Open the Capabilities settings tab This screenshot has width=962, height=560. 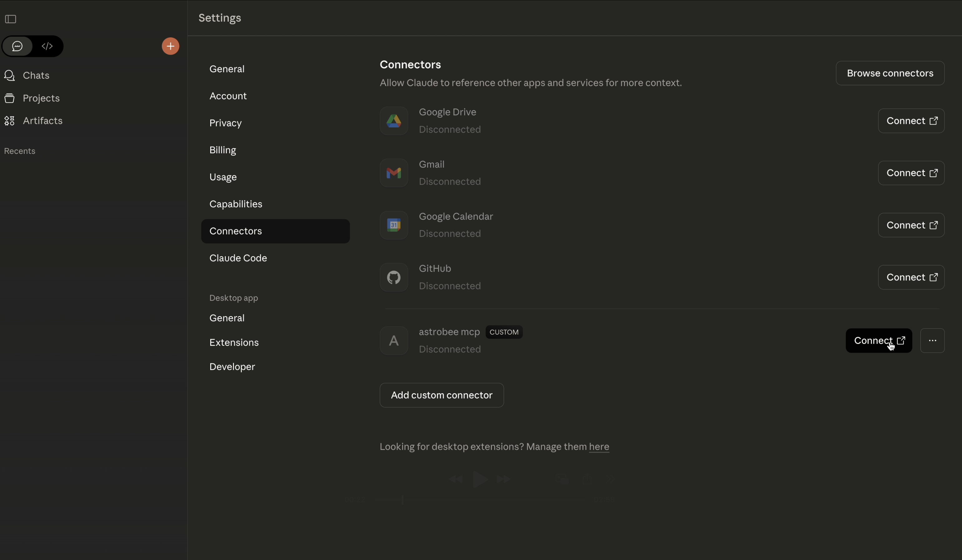click(x=236, y=204)
